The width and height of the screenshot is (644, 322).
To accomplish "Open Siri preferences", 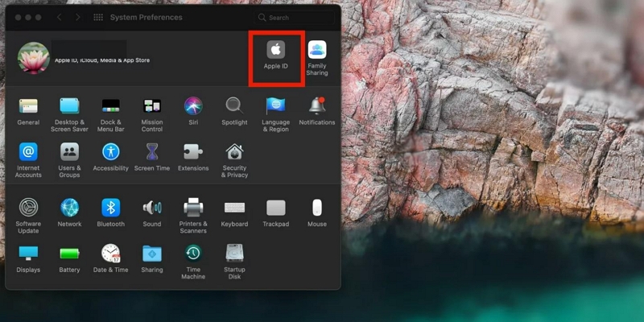I will (193, 105).
